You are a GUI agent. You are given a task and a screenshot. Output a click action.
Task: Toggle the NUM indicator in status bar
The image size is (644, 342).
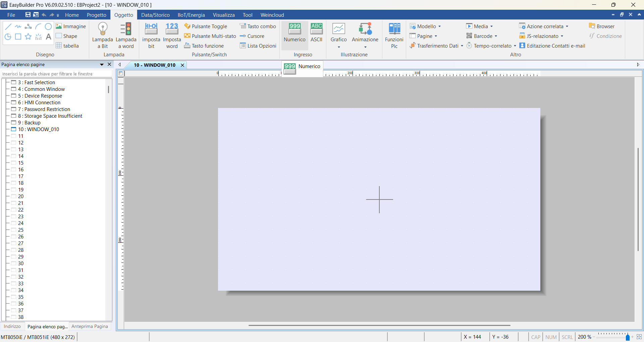click(x=551, y=337)
